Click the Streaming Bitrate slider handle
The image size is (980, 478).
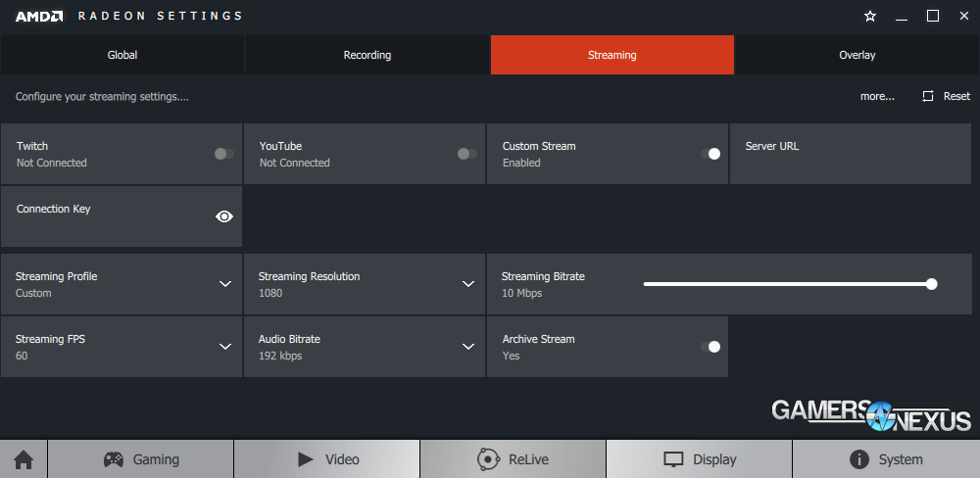(x=931, y=284)
